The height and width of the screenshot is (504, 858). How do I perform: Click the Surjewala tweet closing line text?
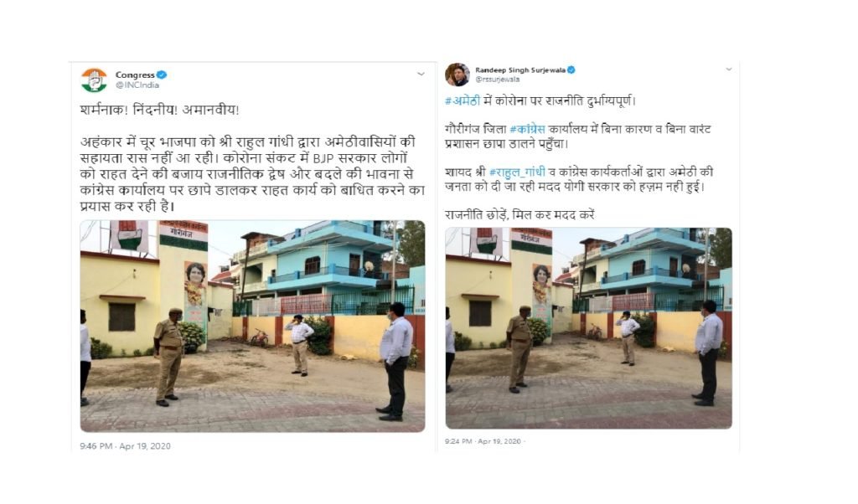click(x=519, y=215)
